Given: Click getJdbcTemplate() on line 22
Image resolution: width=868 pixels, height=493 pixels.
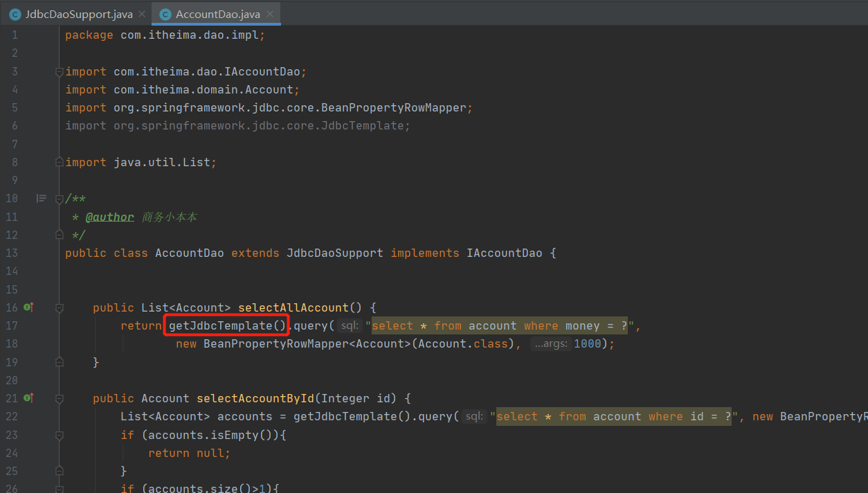Looking at the screenshot, I should (352, 416).
